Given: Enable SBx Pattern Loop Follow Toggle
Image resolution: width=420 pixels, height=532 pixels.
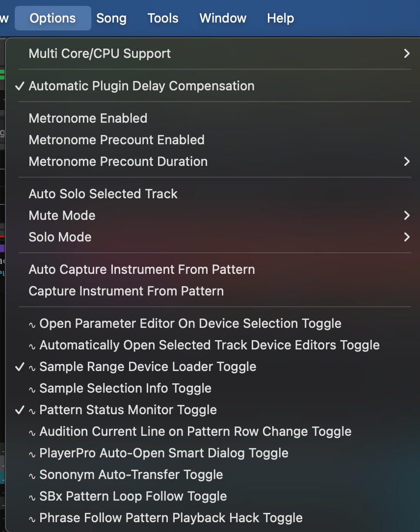Looking at the screenshot, I should [x=133, y=496].
